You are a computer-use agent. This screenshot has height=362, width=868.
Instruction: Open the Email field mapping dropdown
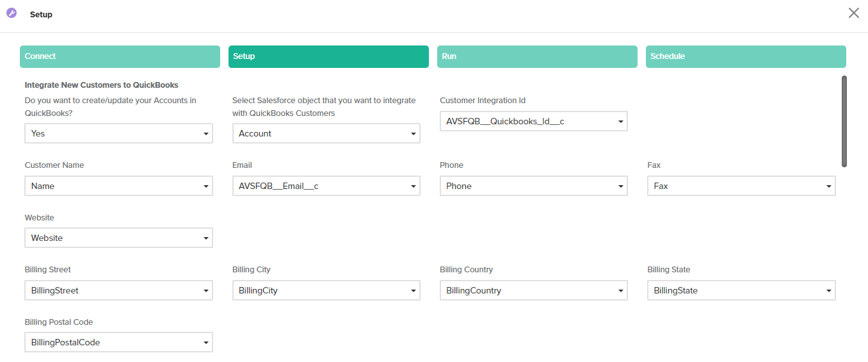point(326,186)
